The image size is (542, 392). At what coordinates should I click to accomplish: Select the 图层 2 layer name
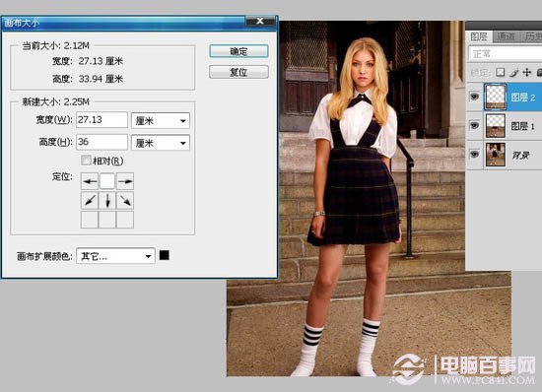pos(523,98)
